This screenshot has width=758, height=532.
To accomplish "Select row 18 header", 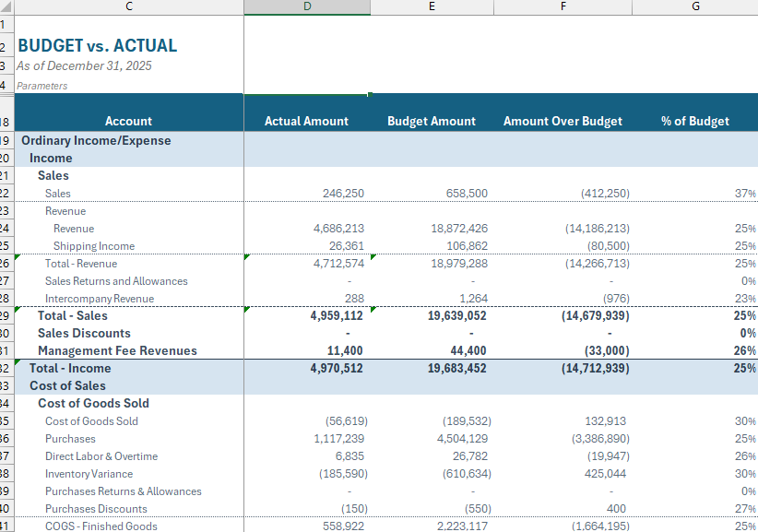I will 8,121.
